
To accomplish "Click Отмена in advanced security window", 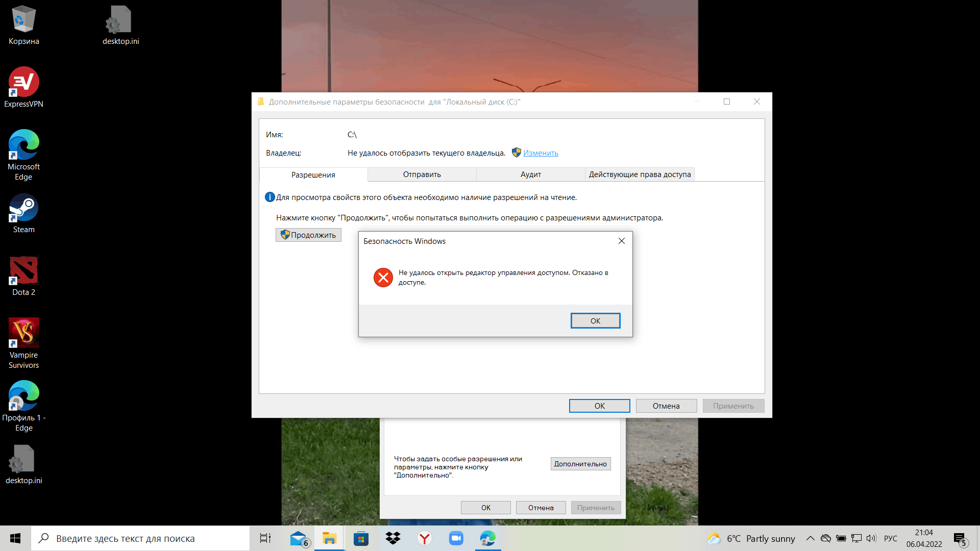I will (666, 406).
